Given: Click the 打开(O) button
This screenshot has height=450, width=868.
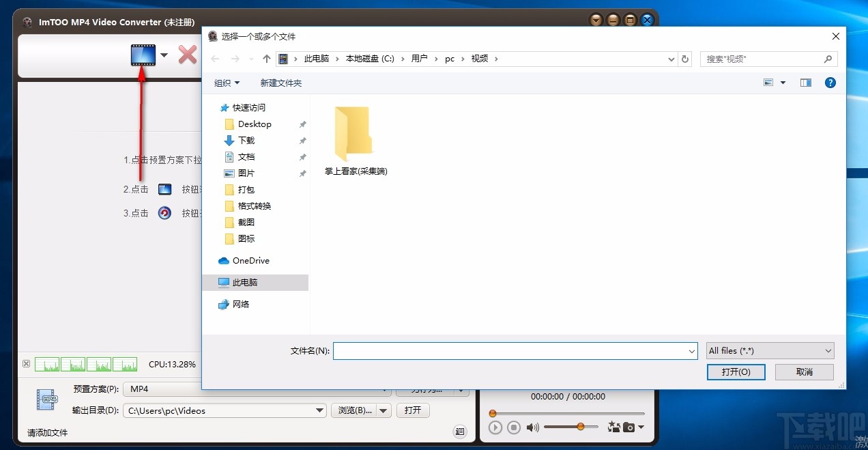Looking at the screenshot, I should [736, 371].
